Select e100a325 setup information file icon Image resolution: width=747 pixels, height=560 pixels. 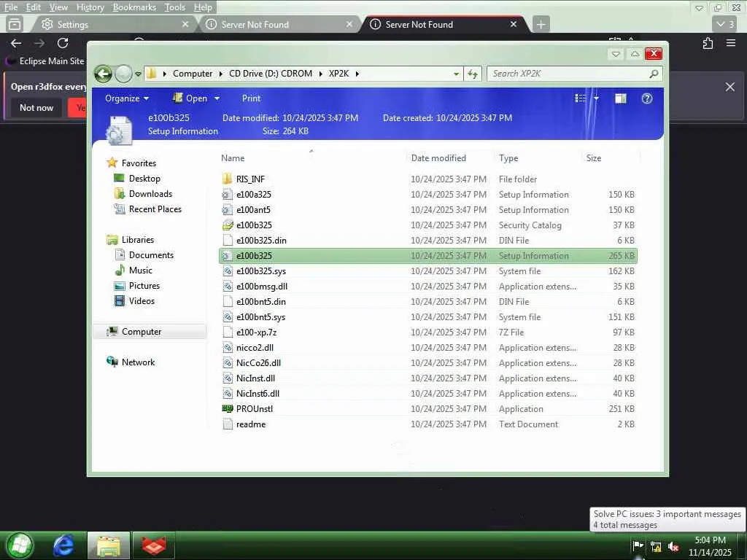click(x=228, y=194)
